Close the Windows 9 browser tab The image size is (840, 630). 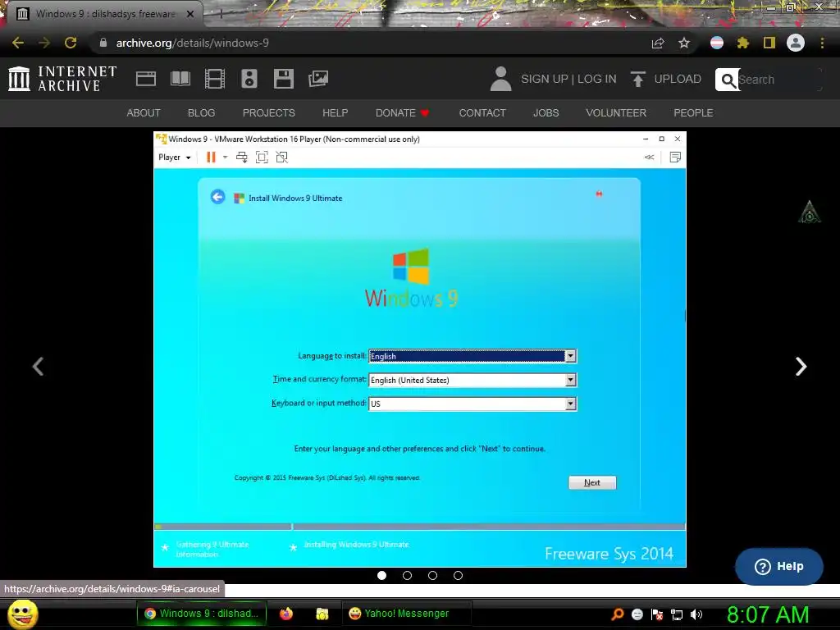tap(190, 14)
